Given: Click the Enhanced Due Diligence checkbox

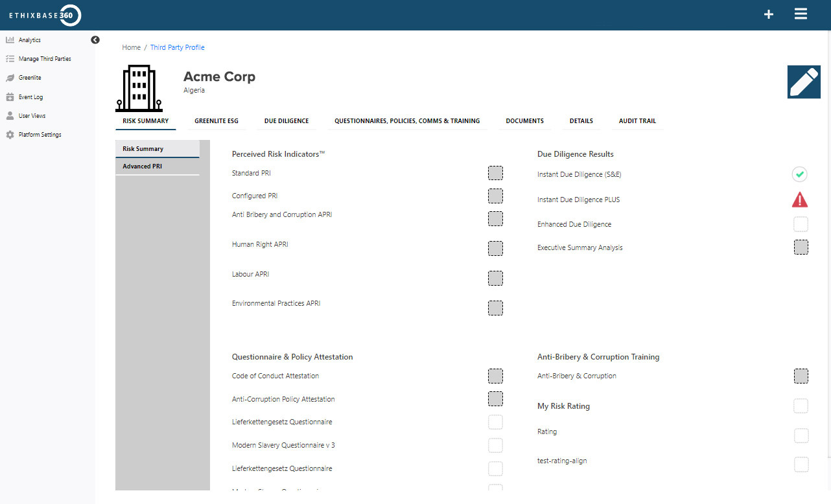Looking at the screenshot, I should (x=801, y=223).
